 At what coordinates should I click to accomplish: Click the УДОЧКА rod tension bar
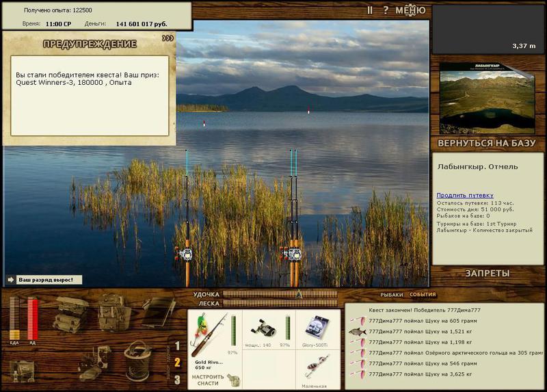click(x=280, y=294)
